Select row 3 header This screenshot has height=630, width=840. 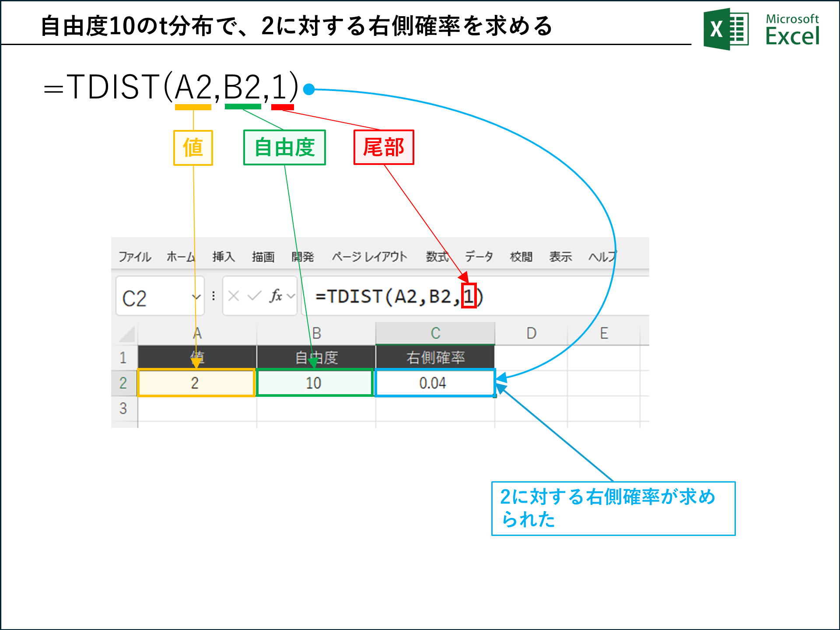point(123,408)
